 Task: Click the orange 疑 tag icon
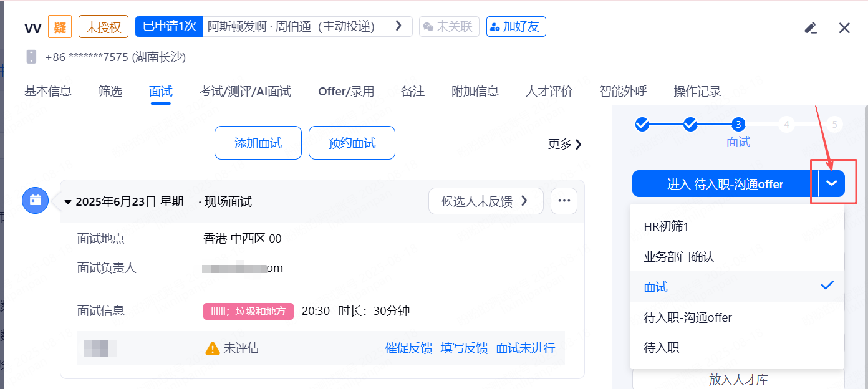click(x=60, y=27)
